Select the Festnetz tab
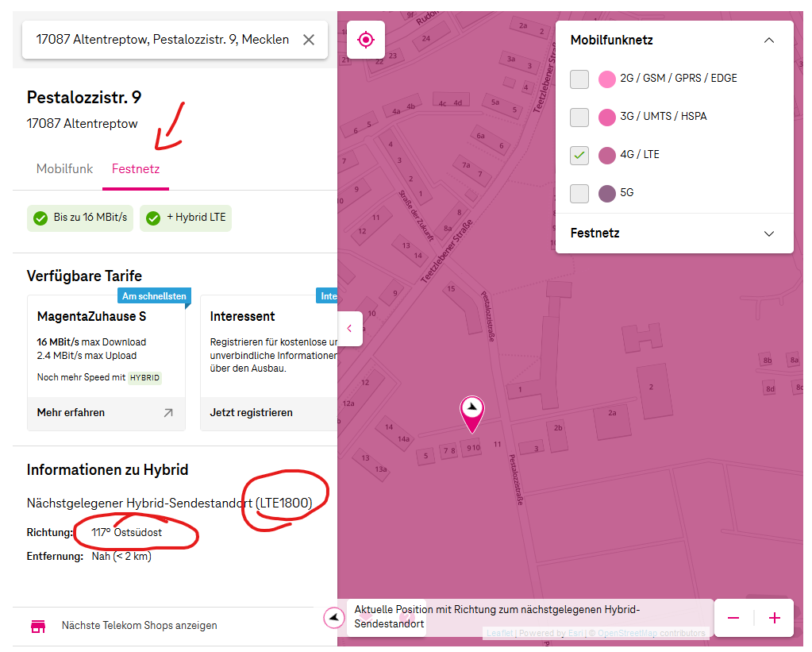The image size is (812, 652). click(x=136, y=169)
